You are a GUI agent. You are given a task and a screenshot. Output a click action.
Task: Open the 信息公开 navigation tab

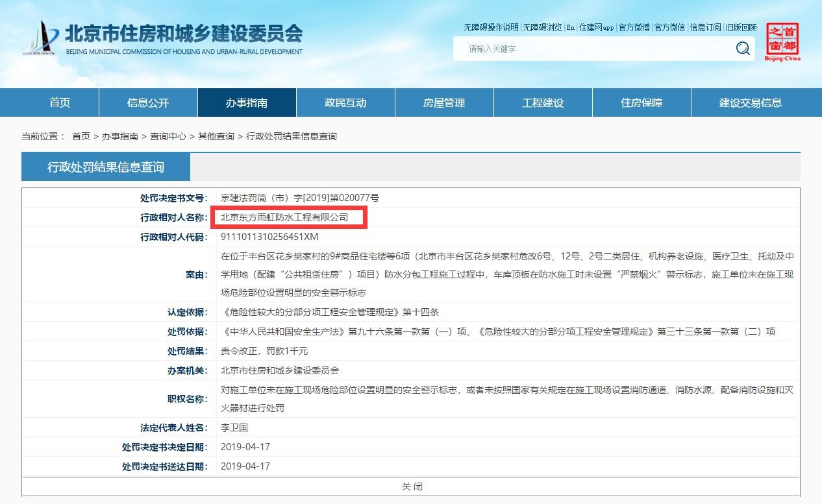(148, 102)
